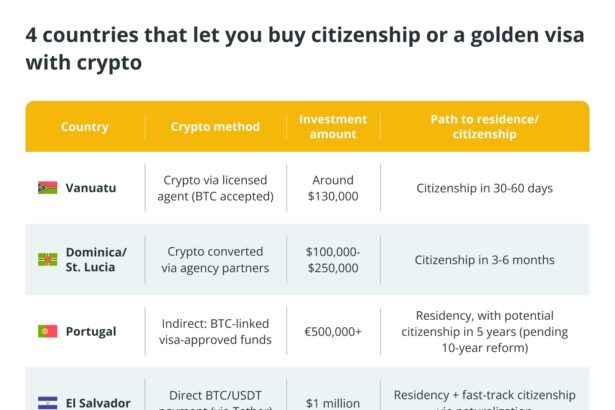Click the "Around $130,000" investment cell
The height and width of the screenshot is (410, 615).
(x=333, y=188)
